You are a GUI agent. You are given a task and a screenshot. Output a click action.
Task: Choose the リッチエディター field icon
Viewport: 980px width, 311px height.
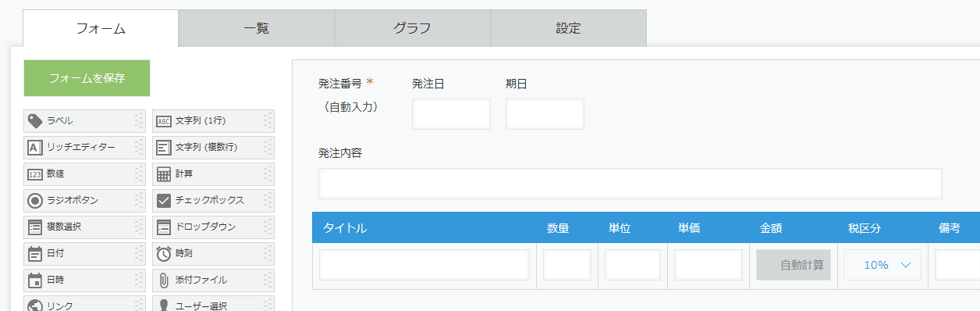(x=35, y=148)
